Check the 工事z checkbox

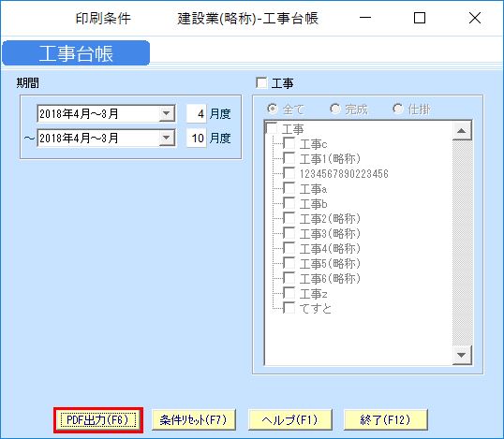tap(289, 293)
